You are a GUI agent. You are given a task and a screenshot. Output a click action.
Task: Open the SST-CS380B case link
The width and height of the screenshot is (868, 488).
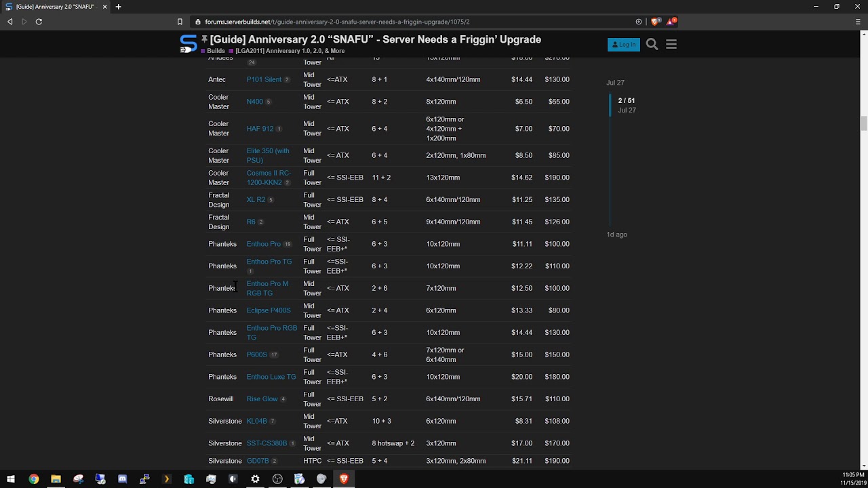coord(267,443)
